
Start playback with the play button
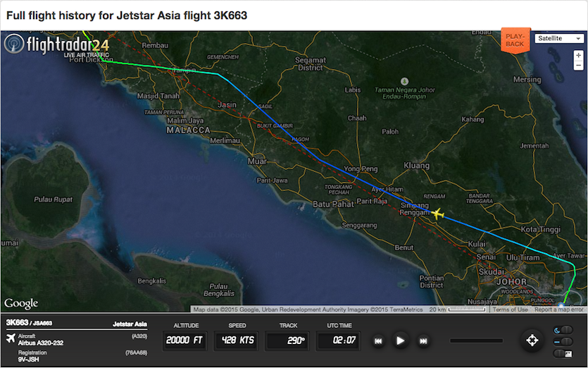pyautogui.click(x=401, y=341)
